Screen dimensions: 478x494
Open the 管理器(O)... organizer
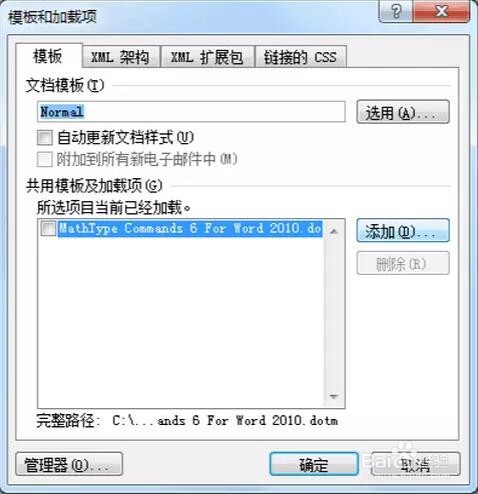69,464
